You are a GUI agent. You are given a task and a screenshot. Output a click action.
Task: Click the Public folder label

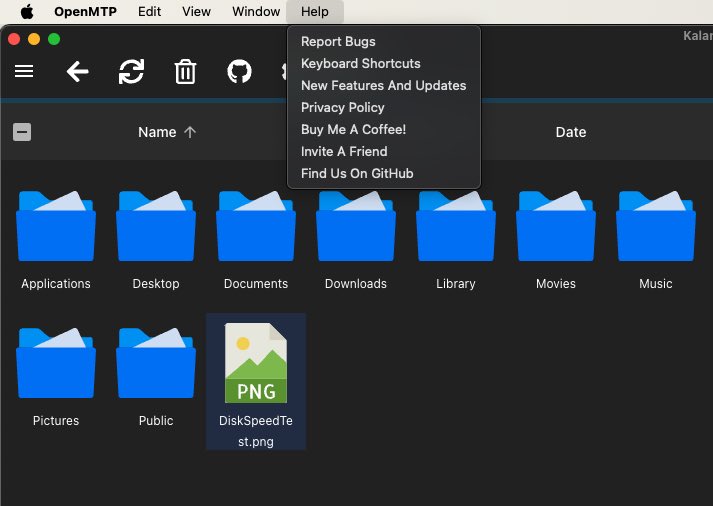[x=156, y=421]
